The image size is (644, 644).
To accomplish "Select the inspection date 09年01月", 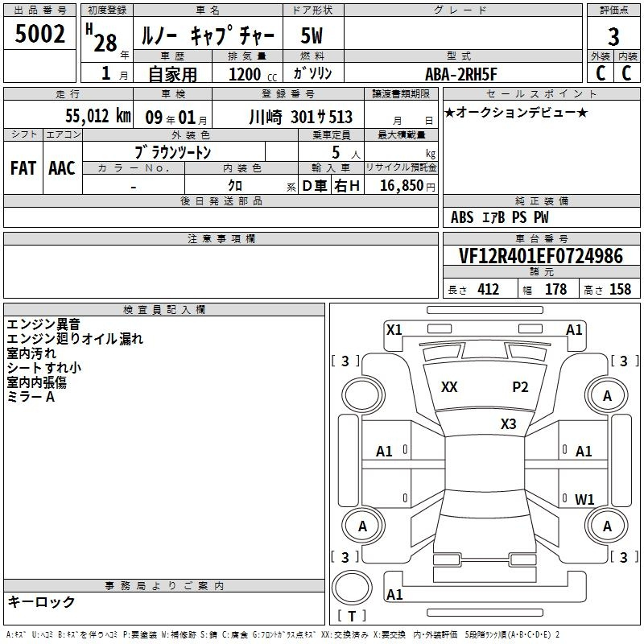I will (x=176, y=118).
